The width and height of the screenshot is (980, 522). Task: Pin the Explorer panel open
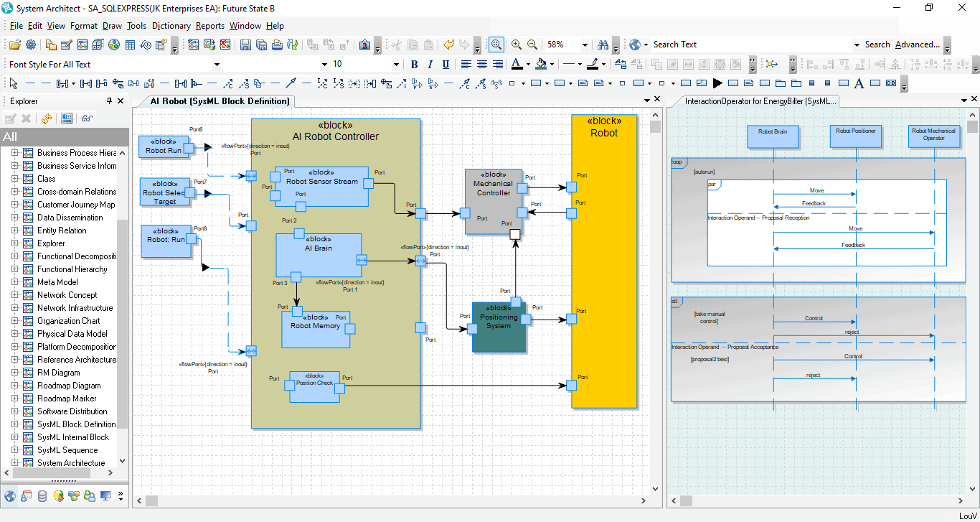pyautogui.click(x=110, y=101)
